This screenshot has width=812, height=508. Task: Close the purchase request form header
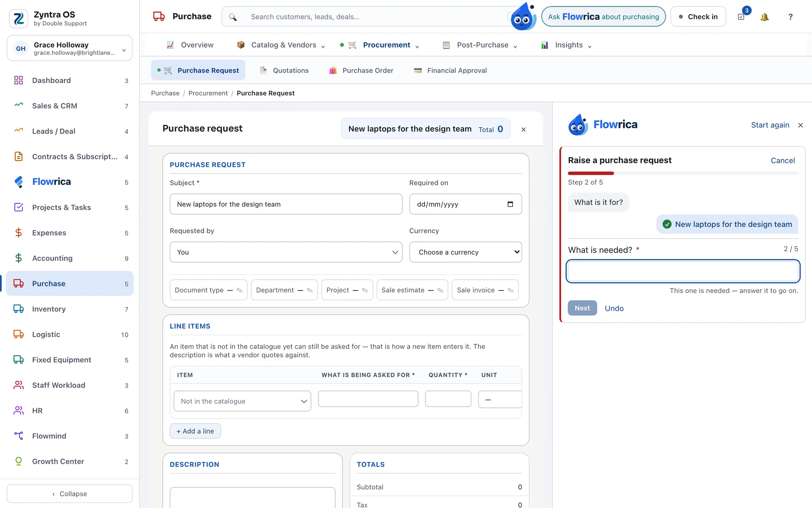523,129
